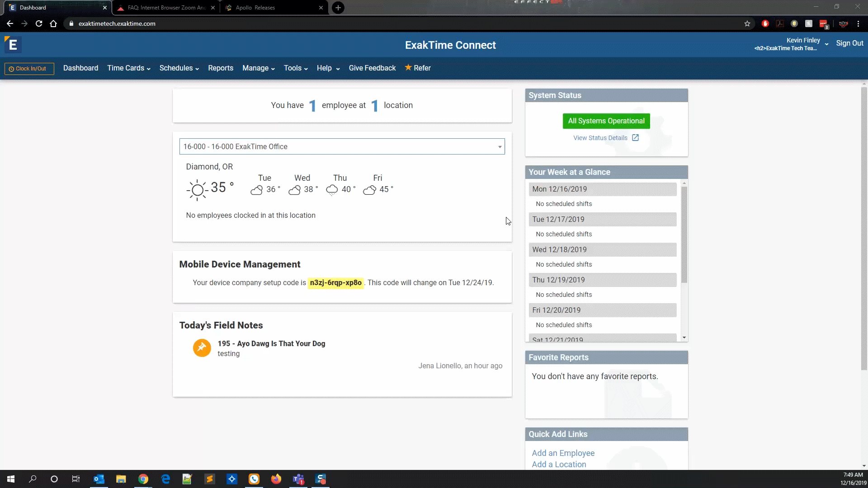Click the device setup code n3zj-6rqp-xp8o
The height and width of the screenshot is (488, 868).
coord(336,282)
